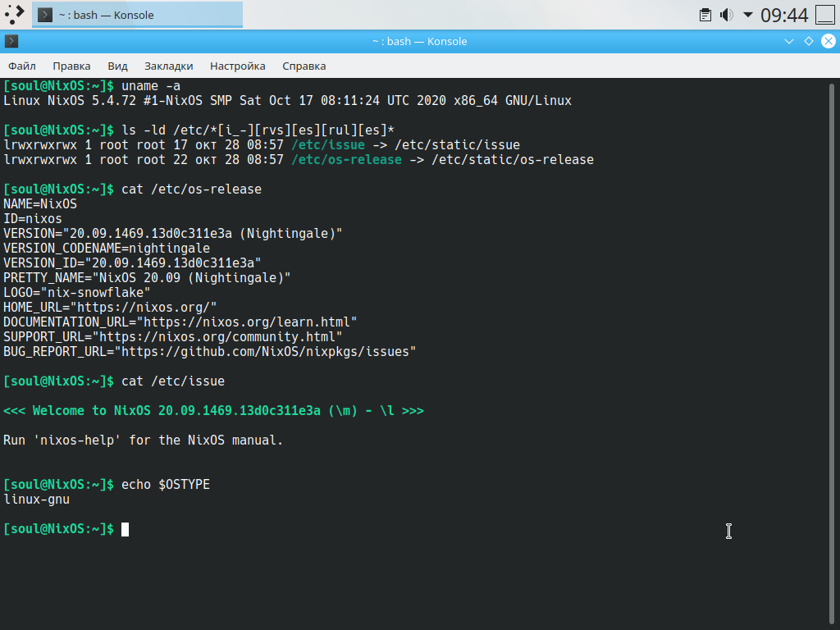Open the clipboard tray icon
Viewport: 840px width, 630px height.
705,15
